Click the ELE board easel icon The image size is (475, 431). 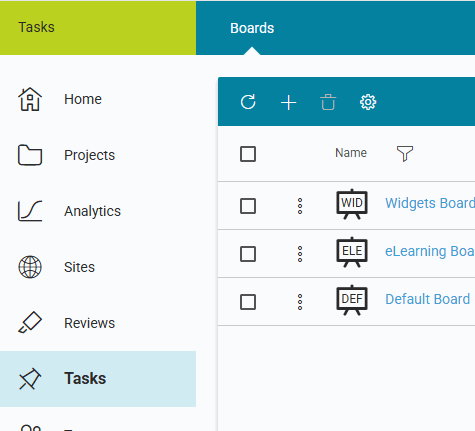pos(352,252)
